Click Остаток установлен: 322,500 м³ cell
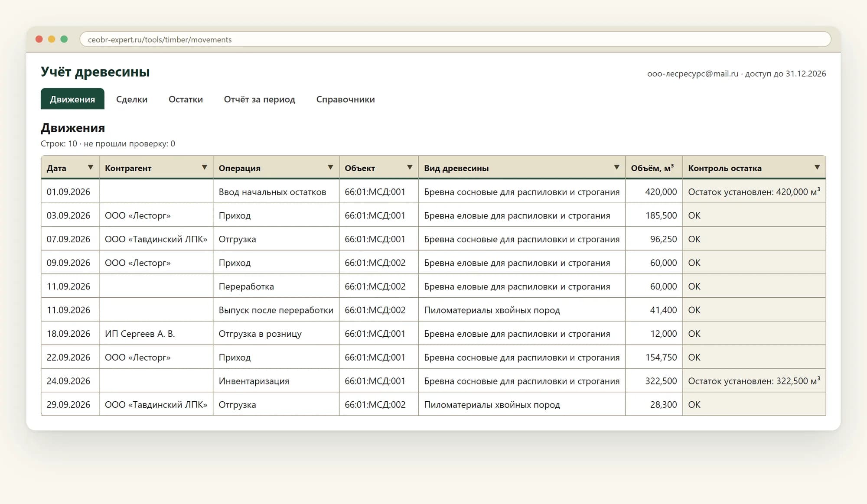Viewport: 867px width, 504px height. pyautogui.click(x=754, y=381)
